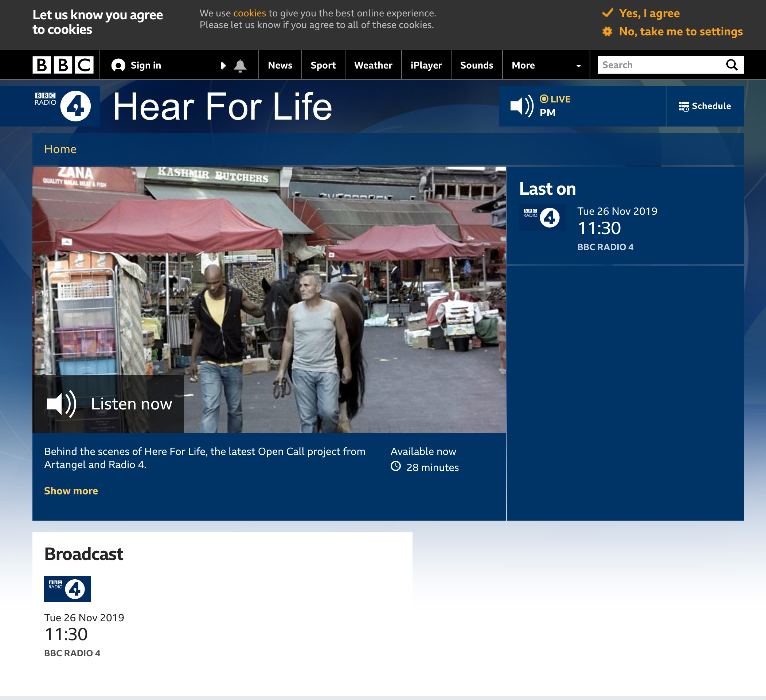Click the notifications bell icon
This screenshot has width=766, height=700.
(x=240, y=66)
